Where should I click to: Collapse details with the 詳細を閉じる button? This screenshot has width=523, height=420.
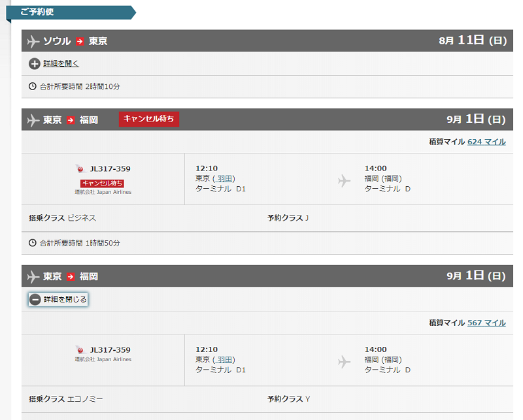pyautogui.click(x=58, y=299)
